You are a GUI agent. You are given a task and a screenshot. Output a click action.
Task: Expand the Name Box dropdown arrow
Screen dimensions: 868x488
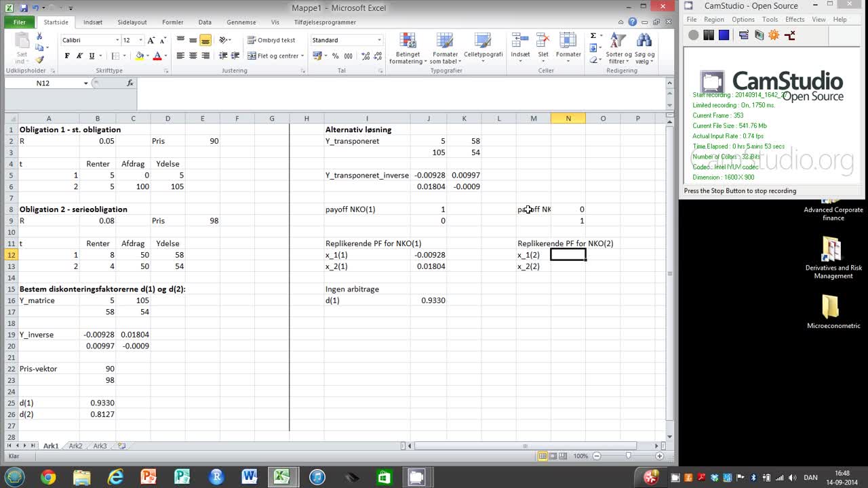(85, 83)
